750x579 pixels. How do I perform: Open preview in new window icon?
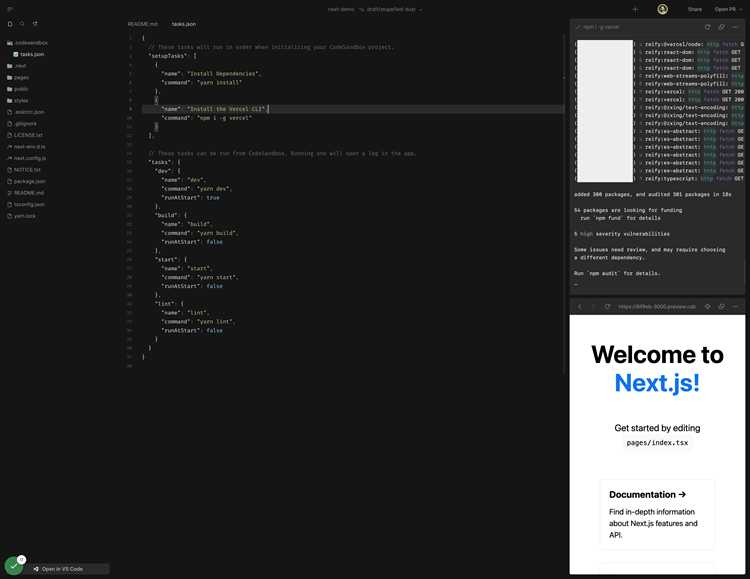(x=721, y=306)
